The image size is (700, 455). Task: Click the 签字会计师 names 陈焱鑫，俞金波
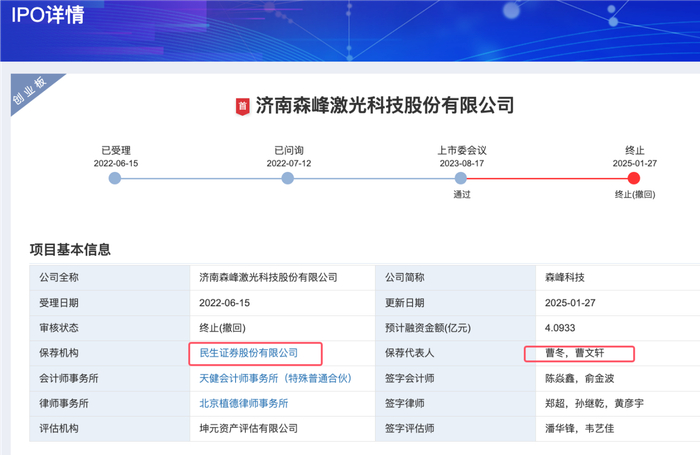[579, 379]
